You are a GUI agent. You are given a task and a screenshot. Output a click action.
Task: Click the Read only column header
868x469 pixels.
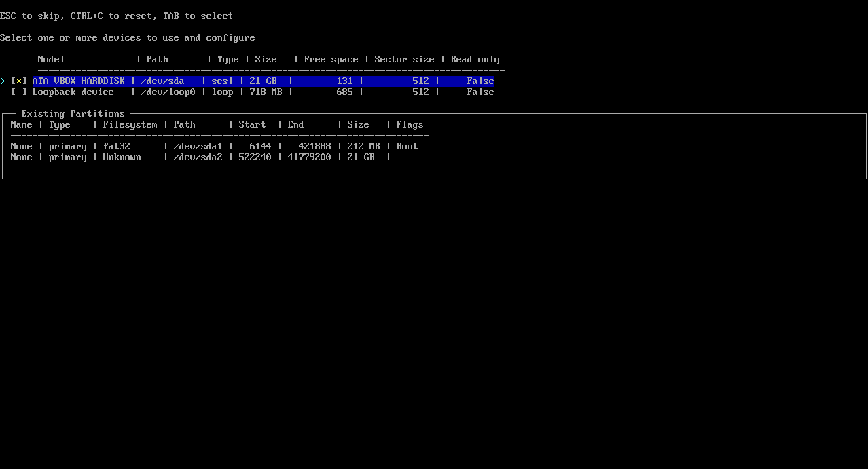474,59
